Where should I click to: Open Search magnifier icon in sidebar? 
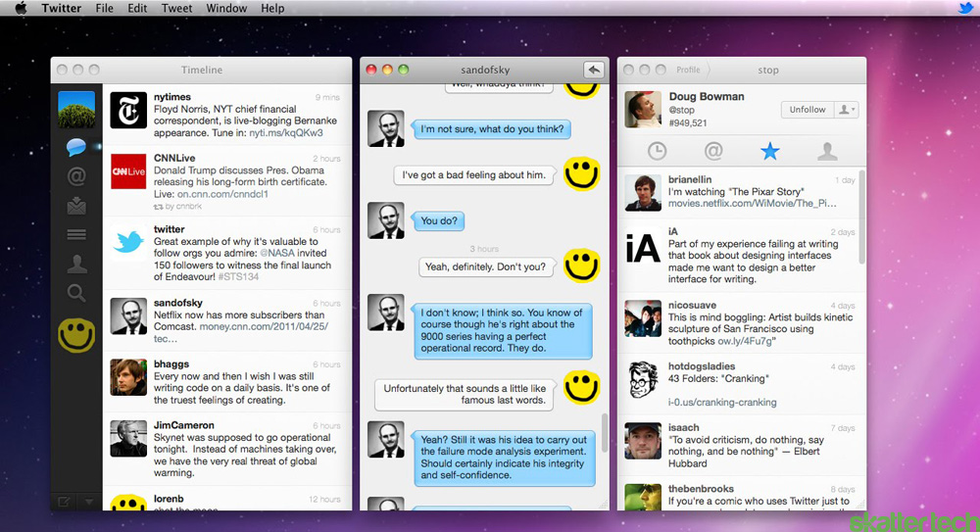76,293
